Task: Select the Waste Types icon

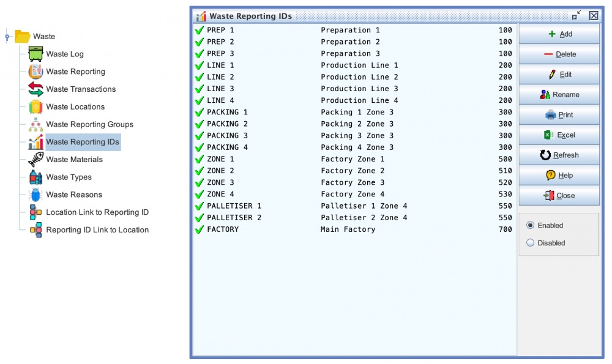Action: pyautogui.click(x=35, y=177)
